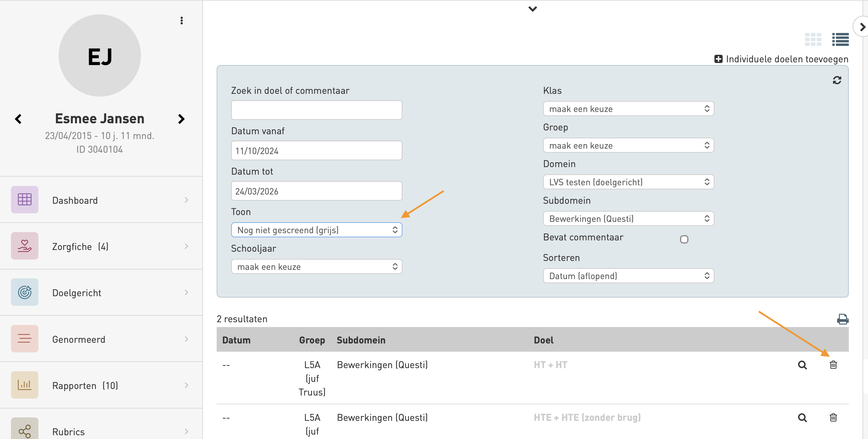This screenshot has width=868, height=439.
Task: Delete the HTE + HTE goal row
Action: point(833,417)
